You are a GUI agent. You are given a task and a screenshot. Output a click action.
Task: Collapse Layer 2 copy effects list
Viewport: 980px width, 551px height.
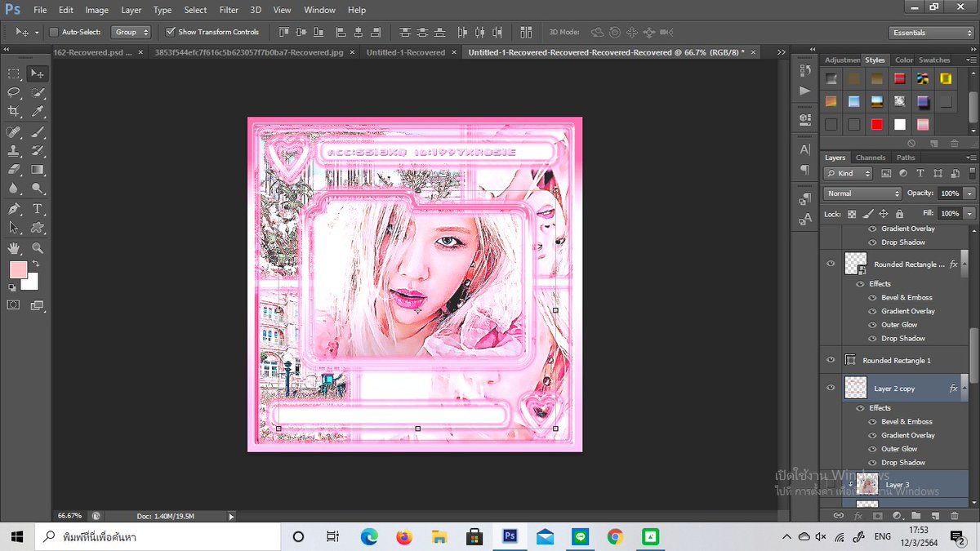point(964,389)
